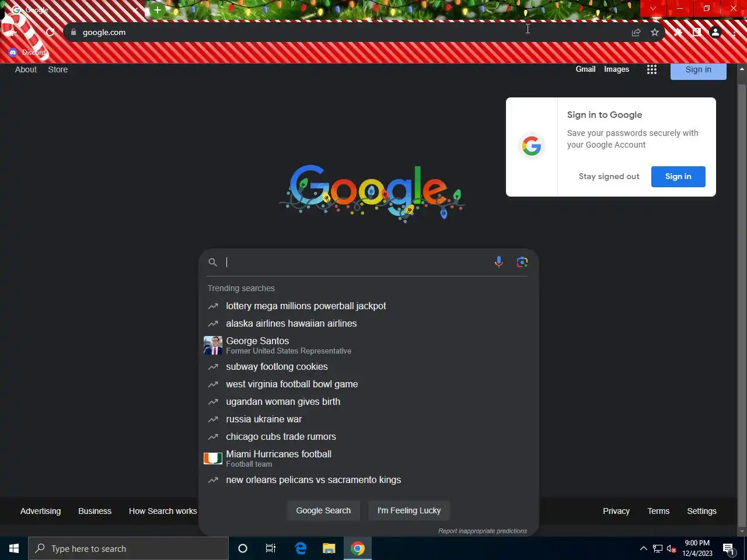
Task: Open the Store link
Action: pyautogui.click(x=58, y=69)
